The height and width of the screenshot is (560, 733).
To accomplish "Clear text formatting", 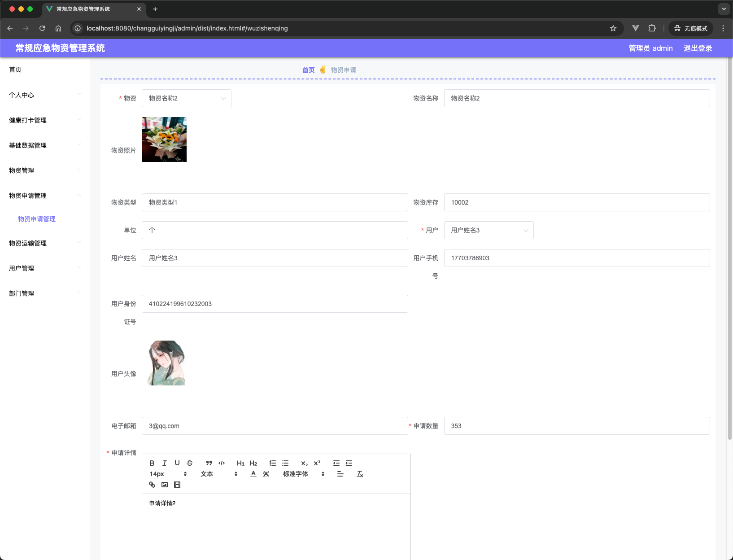I will point(360,474).
